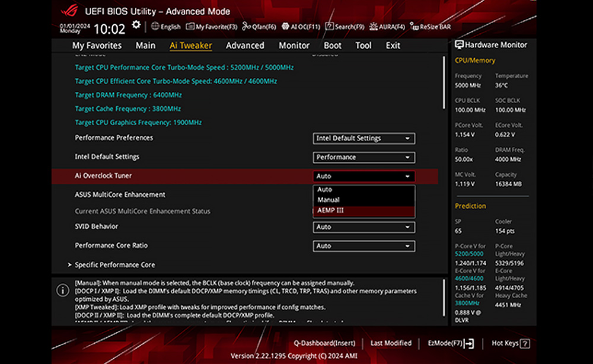Launch Qfan(F6) fan control
Image resolution: width=593 pixels, height=364 pixels.
(x=259, y=27)
